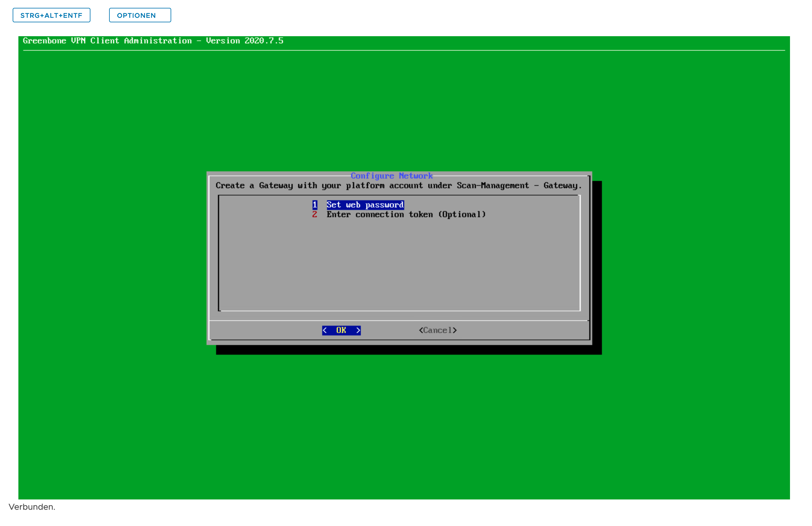Click the Configure Network dialog title
Image resolution: width=812 pixels, height=526 pixels.
[x=392, y=176]
